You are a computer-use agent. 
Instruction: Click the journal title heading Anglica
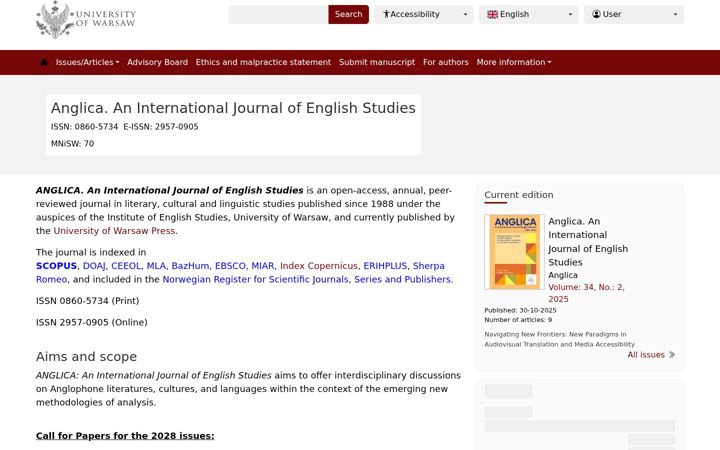point(233,108)
